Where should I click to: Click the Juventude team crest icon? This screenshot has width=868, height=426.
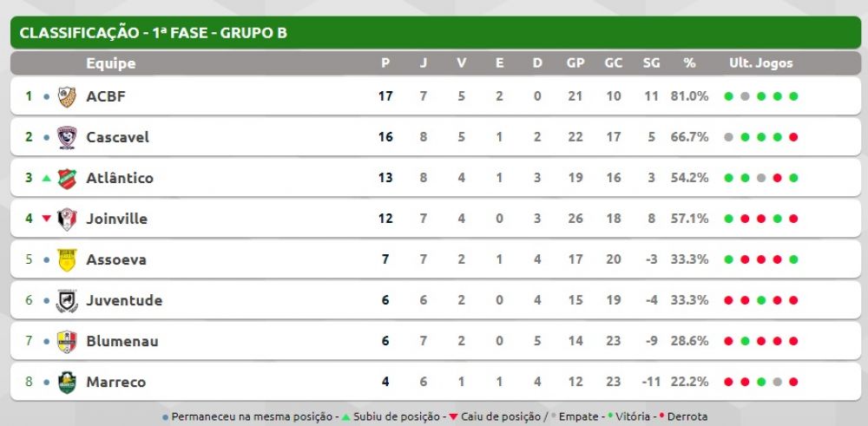67,300
